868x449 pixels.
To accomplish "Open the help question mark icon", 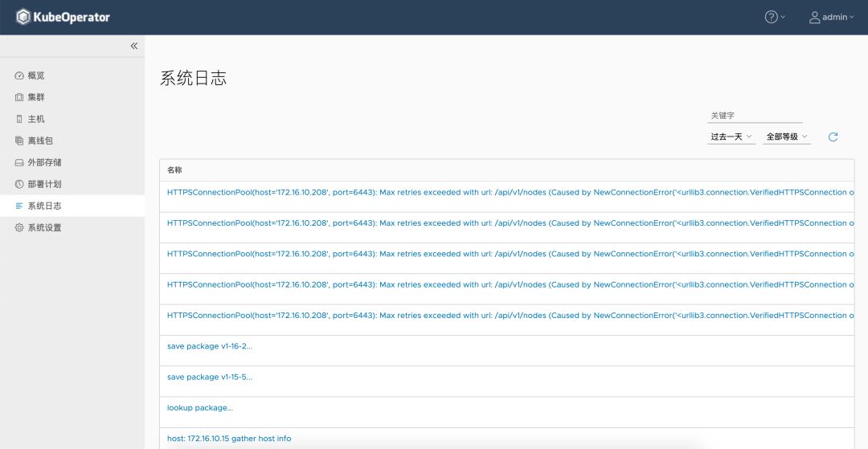I will [x=771, y=17].
